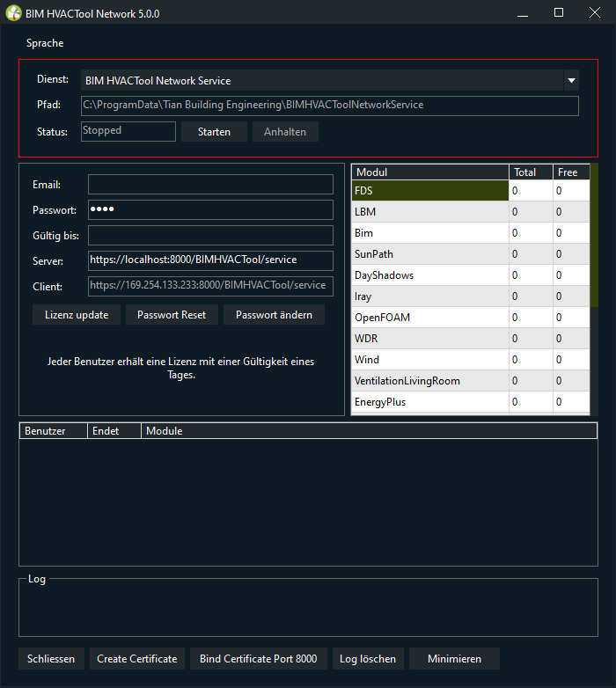Select the FDS module row

tap(470, 190)
